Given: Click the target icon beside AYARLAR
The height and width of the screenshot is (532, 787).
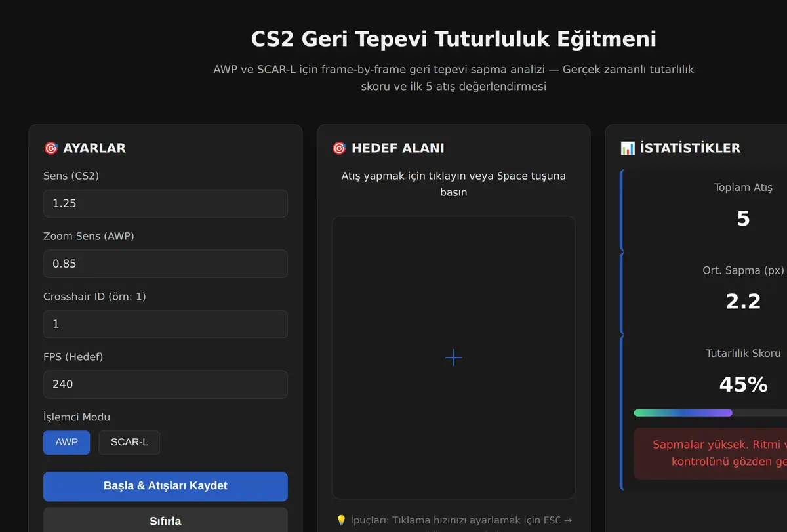Looking at the screenshot, I should click(x=51, y=148).
